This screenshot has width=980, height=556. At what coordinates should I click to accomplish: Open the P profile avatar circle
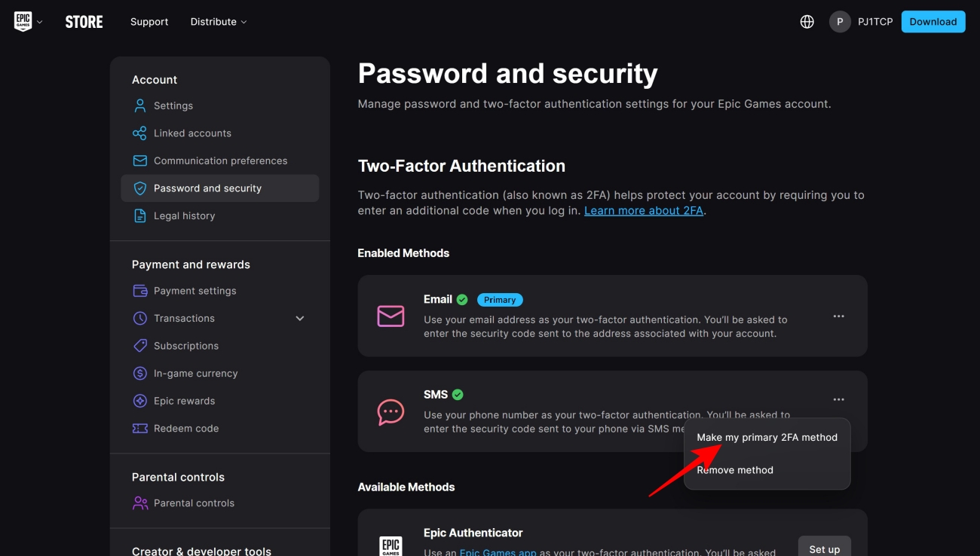pyautogui.click(x=840, y=22)
